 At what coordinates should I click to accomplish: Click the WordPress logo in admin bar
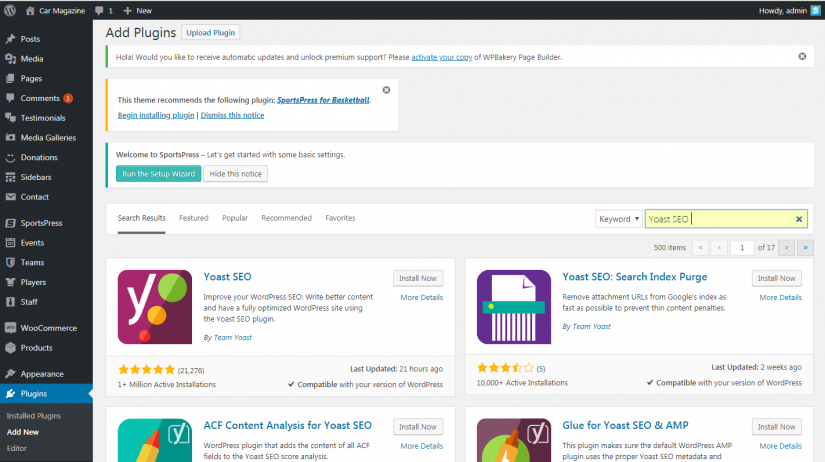tap(10, 11)
